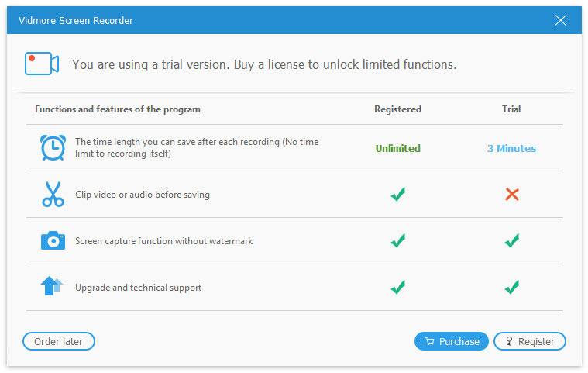Viewport: 588px width, 373px height.
Task: Click the green Unlimited label
Action: point(397,148)
